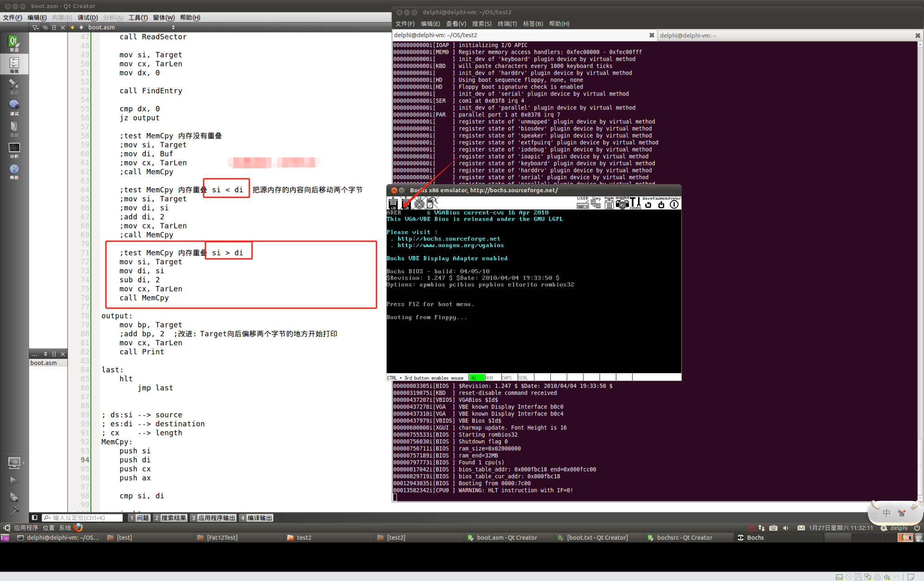Click Bochs Power button icon

tap(674, 205)
